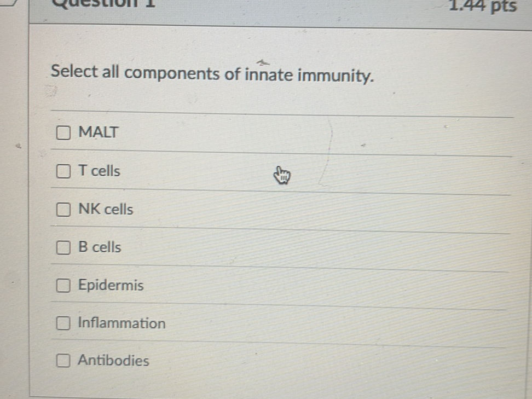Select the Inflammation answer label text

click(x=122, y=323)
